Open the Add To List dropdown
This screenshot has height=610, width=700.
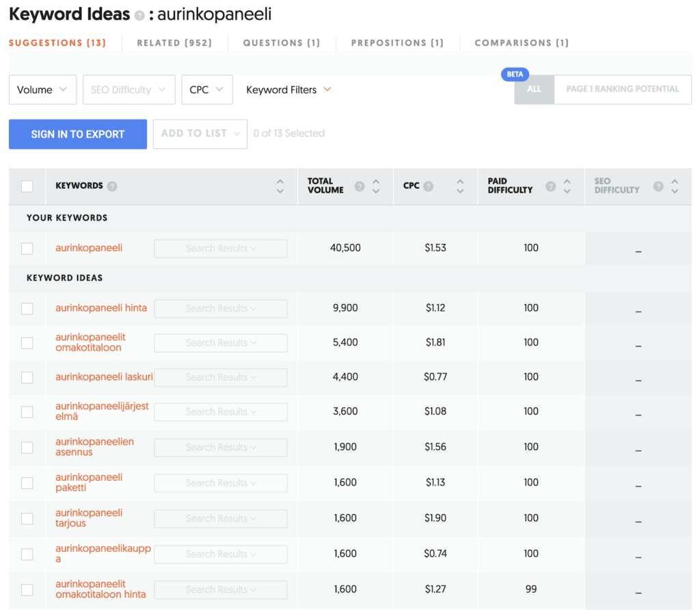[200, 133]
